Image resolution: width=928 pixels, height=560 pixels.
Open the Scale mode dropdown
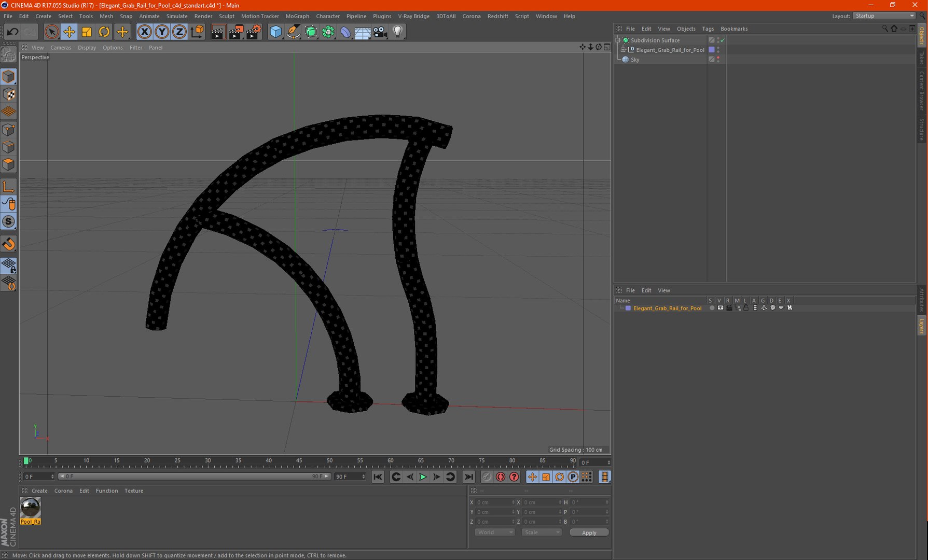click(x=542, y=533)
